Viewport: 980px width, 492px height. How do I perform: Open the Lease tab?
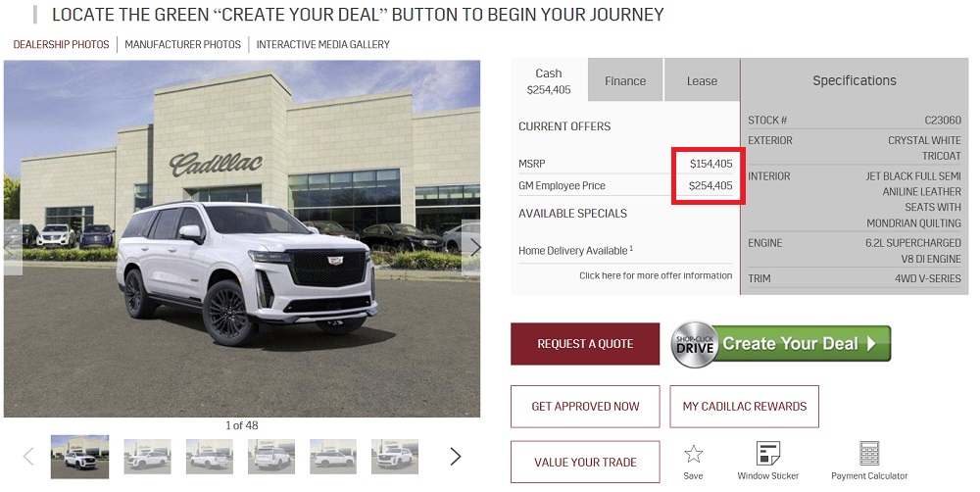pyautogui.click(x=702, y=81)
